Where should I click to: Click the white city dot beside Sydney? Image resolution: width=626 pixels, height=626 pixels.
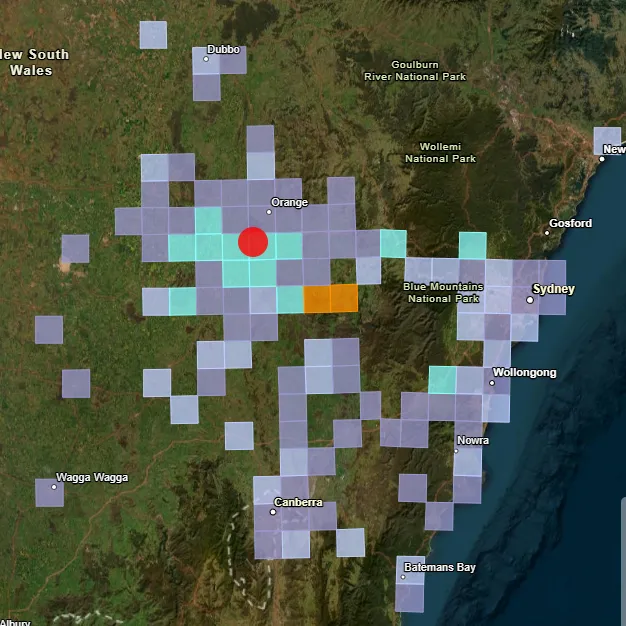point(530,300)
